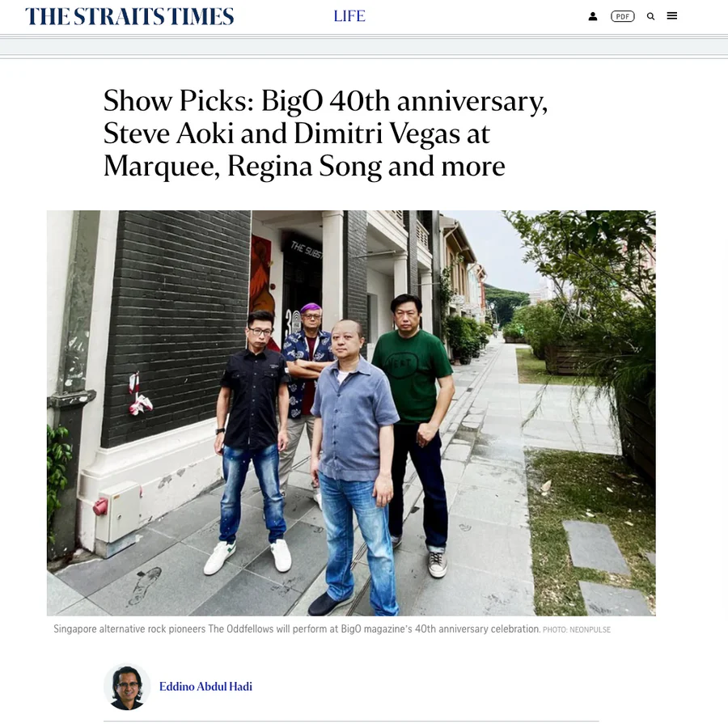This screenshot has width=728, height=728.
Task: Open Eddino Abdul Hadi author page link
Action: (x=205, y=687)
